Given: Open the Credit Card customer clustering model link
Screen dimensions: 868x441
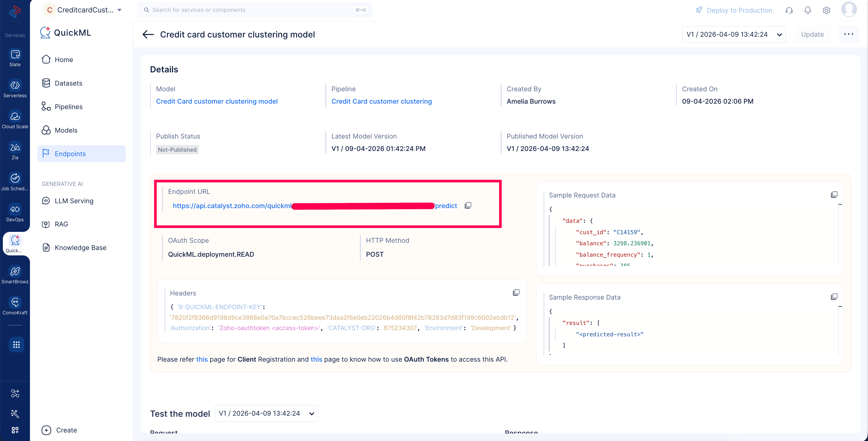Looking at the screenshot, I should [217, 101].
